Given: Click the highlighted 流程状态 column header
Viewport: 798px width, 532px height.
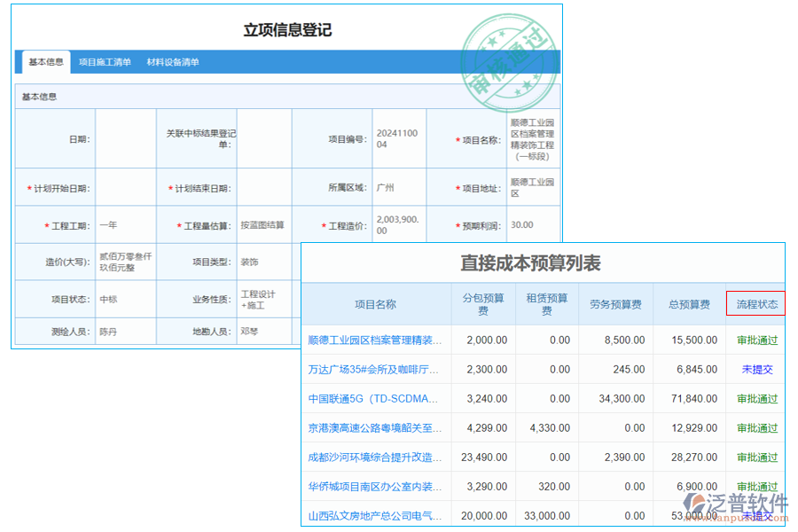Looking at the screenshot, I should [755, 302].
